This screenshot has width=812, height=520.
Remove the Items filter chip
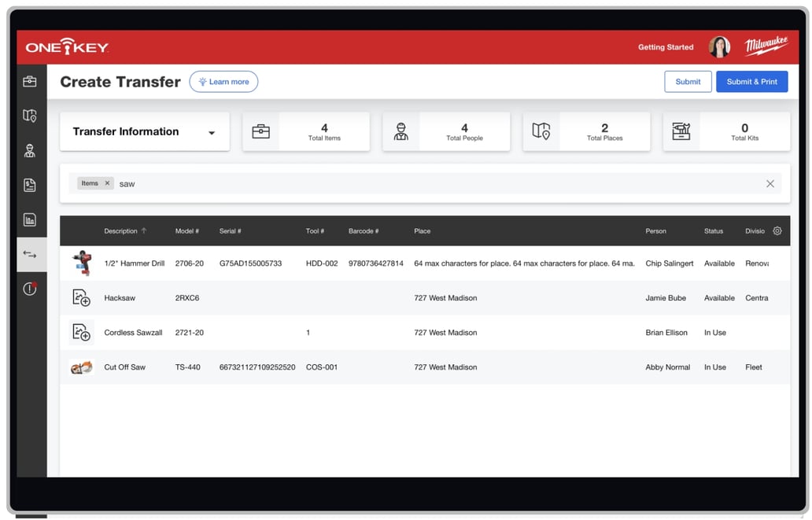click(108, 183)
